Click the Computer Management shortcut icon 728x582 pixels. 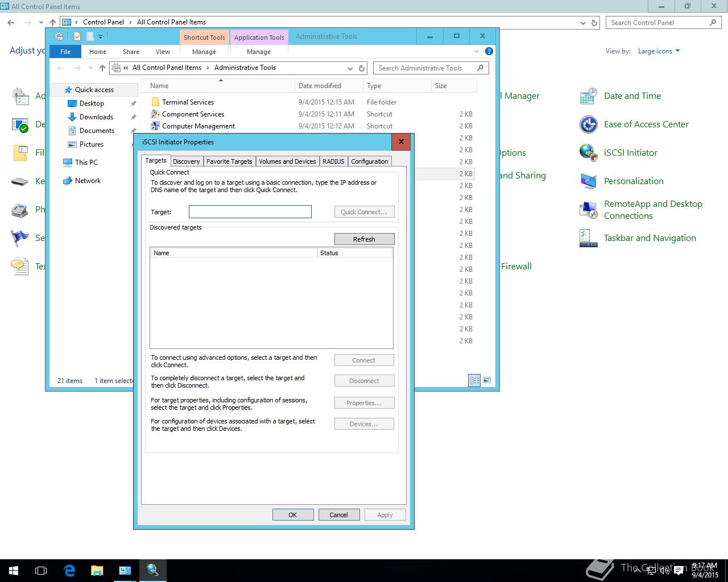coord(155,126)
